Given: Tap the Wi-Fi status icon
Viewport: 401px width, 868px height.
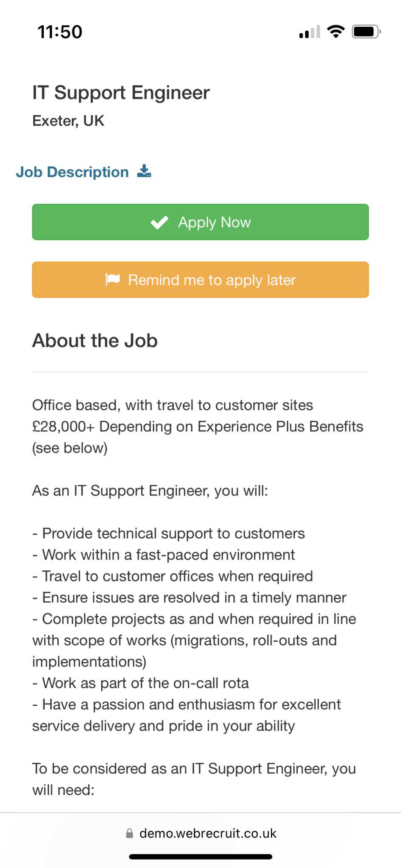Looking at the screenshot, I should click(336, 32).
